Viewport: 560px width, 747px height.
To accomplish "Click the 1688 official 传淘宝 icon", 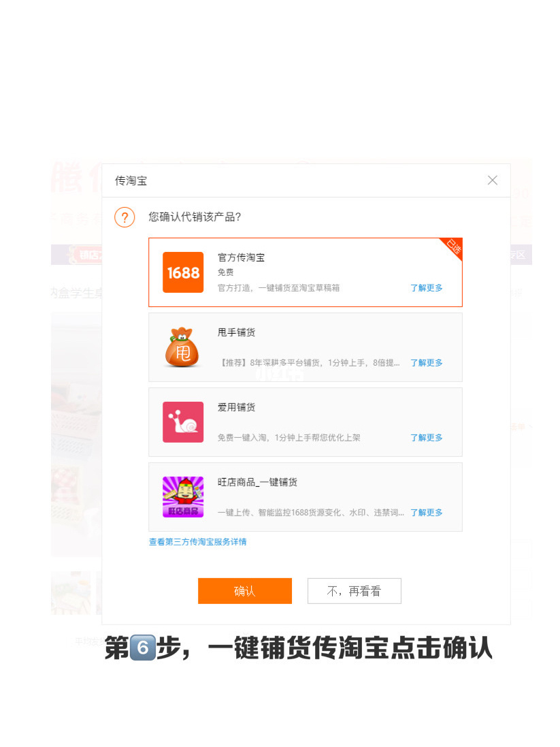I will point(182,272).
